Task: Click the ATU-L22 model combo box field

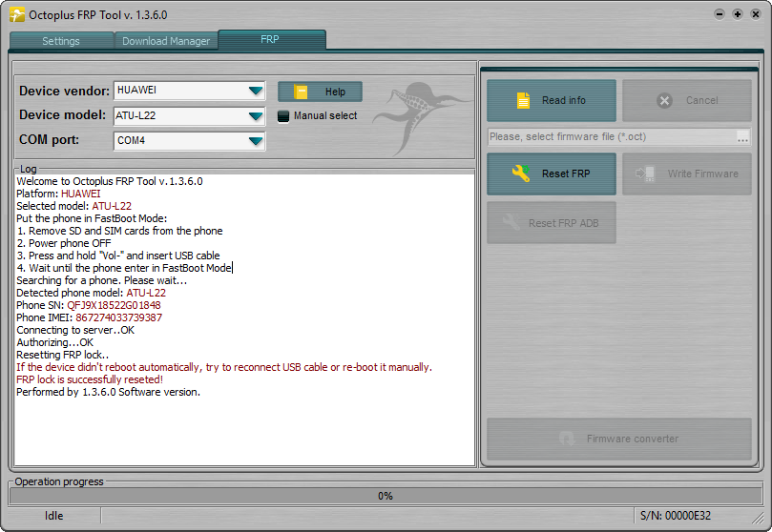Action: click(190, 116)
